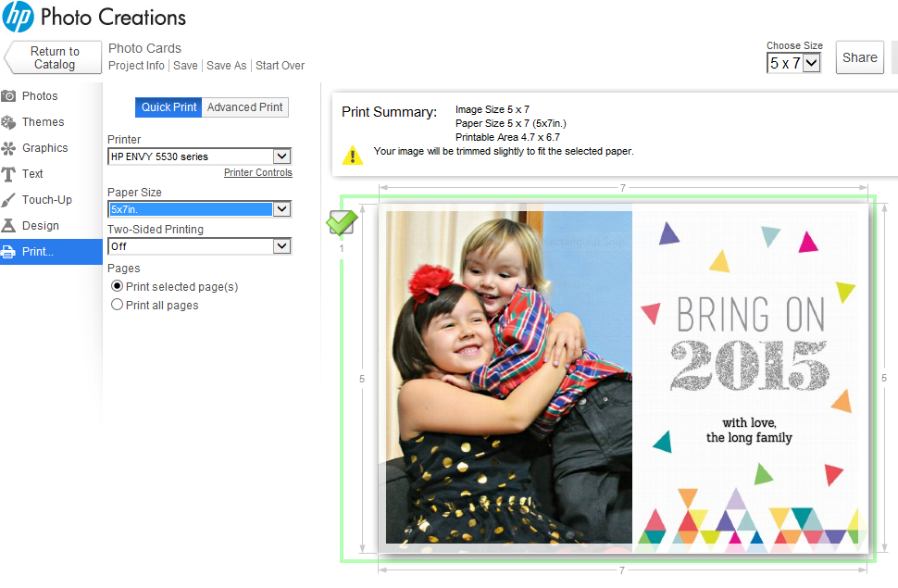Click the Save link

tap(185, 66)
